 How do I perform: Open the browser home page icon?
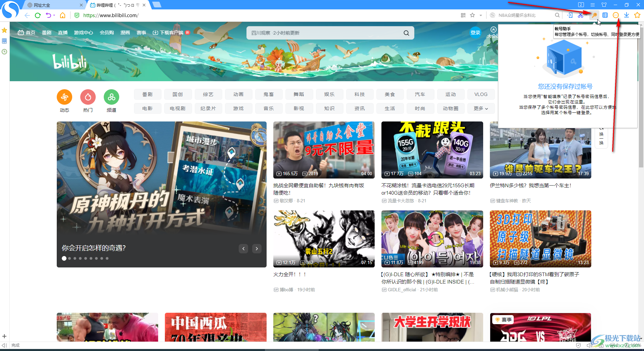click(62, 15)
